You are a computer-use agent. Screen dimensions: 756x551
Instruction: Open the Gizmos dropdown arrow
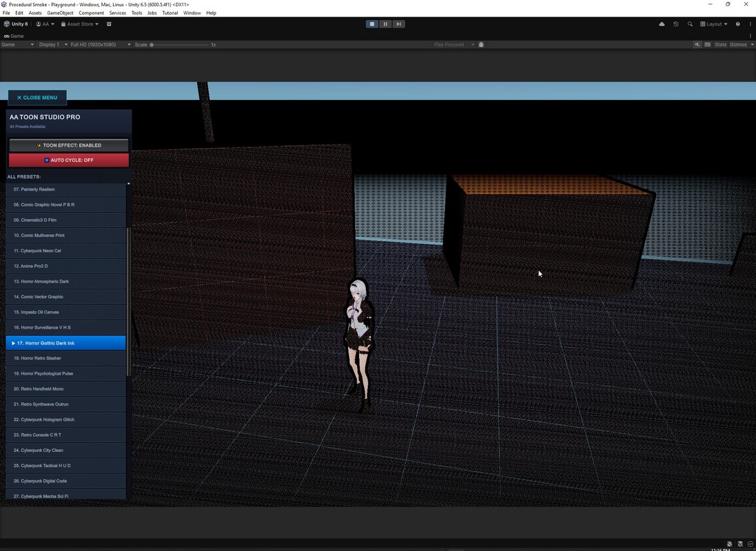click(752, 45)
